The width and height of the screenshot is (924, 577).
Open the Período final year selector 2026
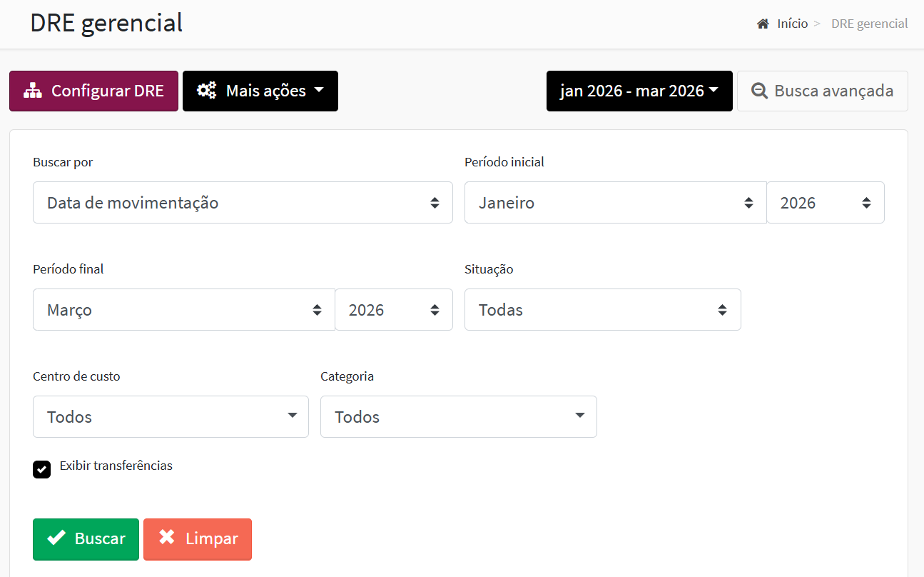[394, 310]
